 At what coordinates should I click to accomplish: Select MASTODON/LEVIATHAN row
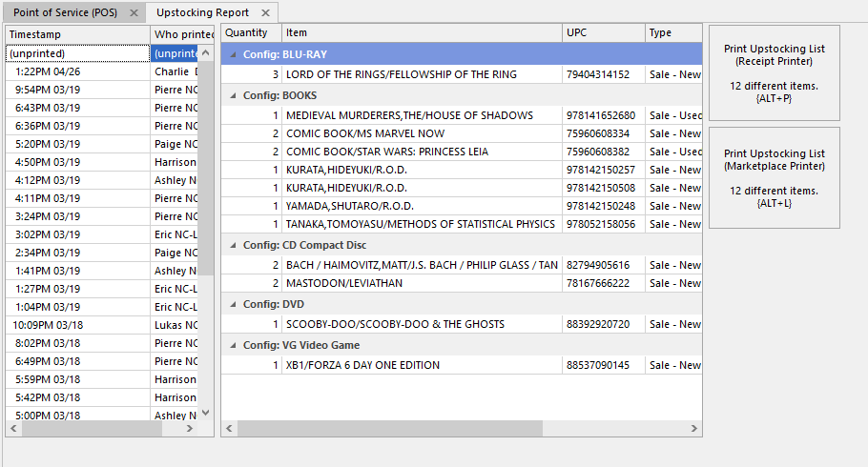coord(462,283)
